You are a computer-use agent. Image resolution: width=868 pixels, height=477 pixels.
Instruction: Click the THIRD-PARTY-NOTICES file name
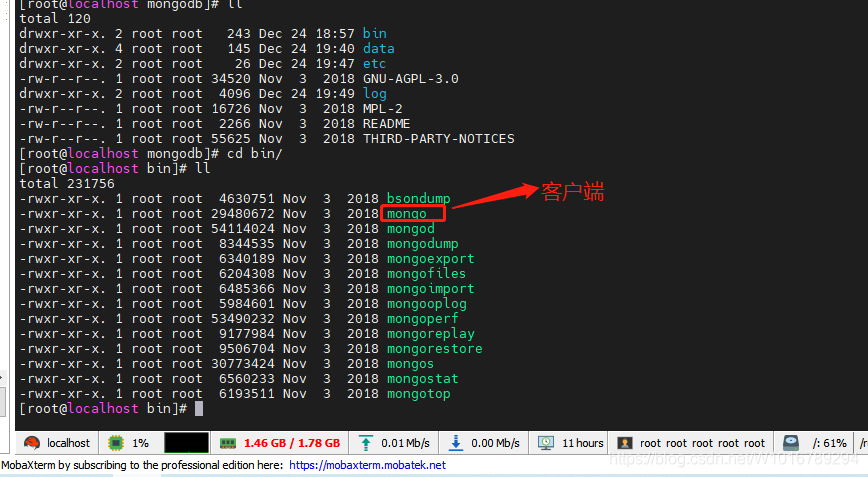[x=438, y=138]
